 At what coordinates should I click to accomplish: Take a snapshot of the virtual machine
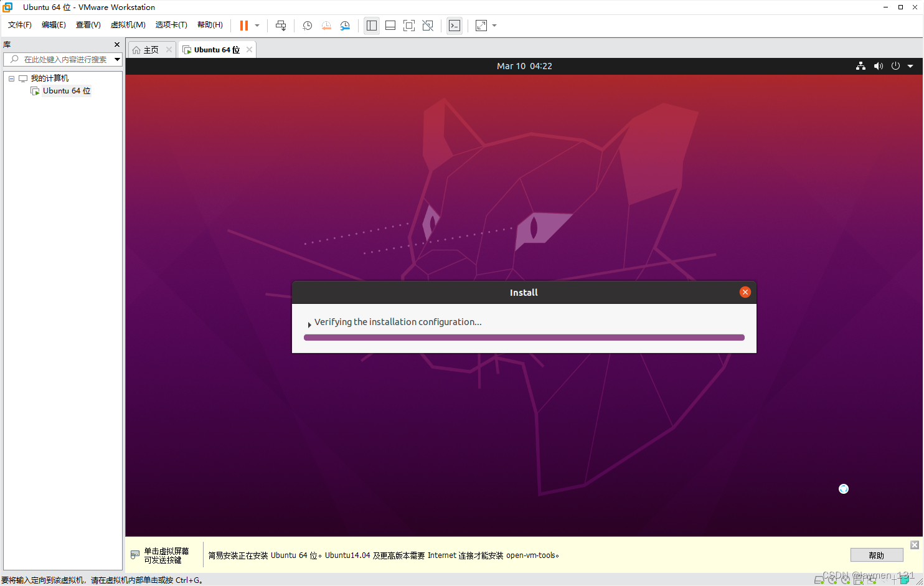(307, 26)
